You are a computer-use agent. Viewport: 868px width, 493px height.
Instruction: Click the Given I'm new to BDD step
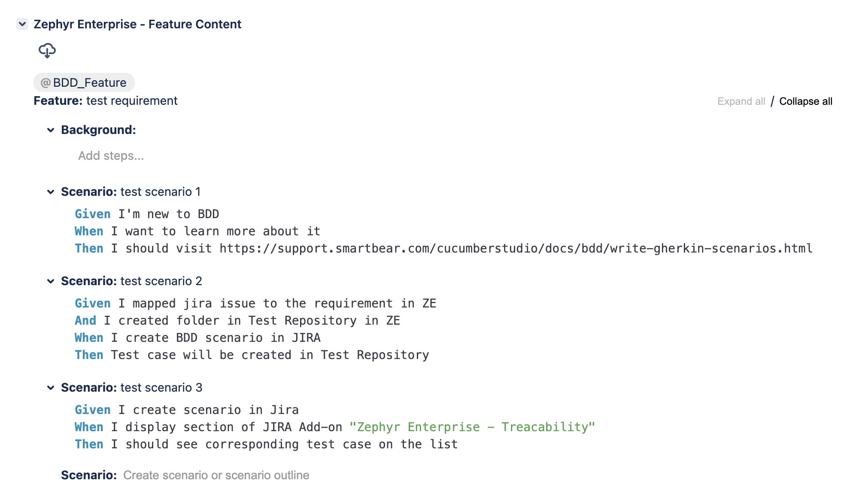pyautogui.click(x=147, y=214)
